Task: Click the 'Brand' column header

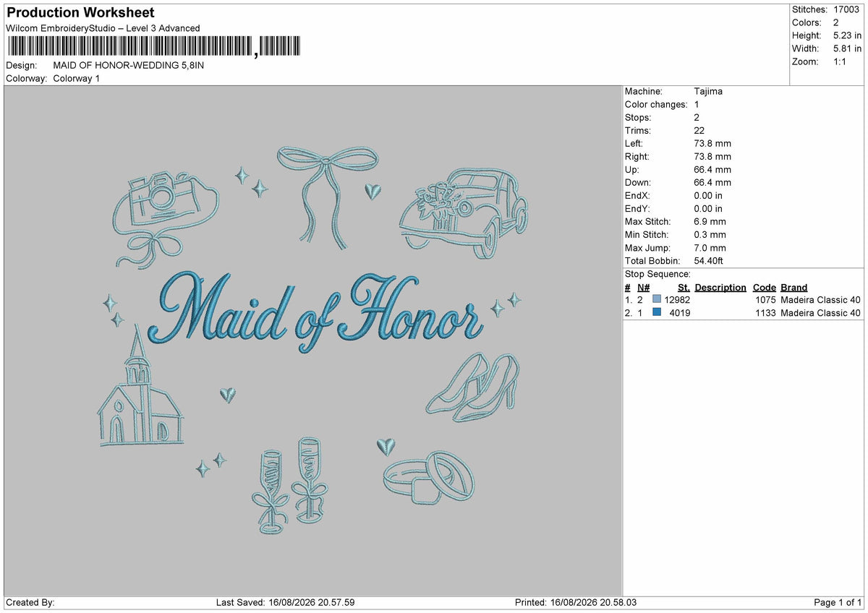Action: pos(794,287)
